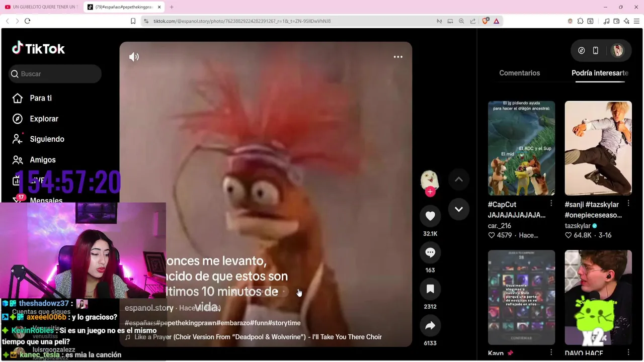Open espanol.story username link
Image resolution: width=644 pixels, height=362 pixels.
(149, 308)
